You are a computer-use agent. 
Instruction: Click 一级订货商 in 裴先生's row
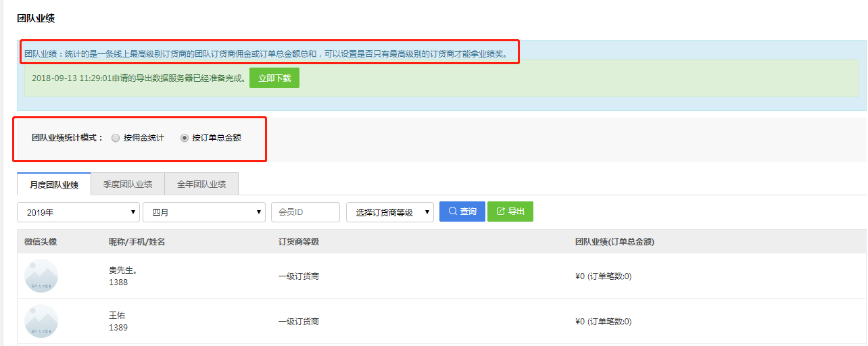click(x=299, y=276)
